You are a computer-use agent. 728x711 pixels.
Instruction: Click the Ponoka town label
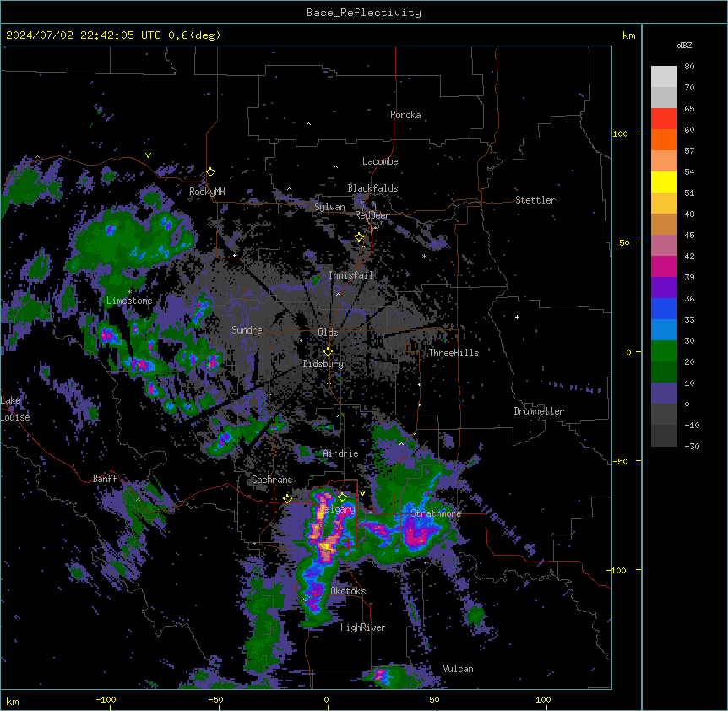click(405, 115)
